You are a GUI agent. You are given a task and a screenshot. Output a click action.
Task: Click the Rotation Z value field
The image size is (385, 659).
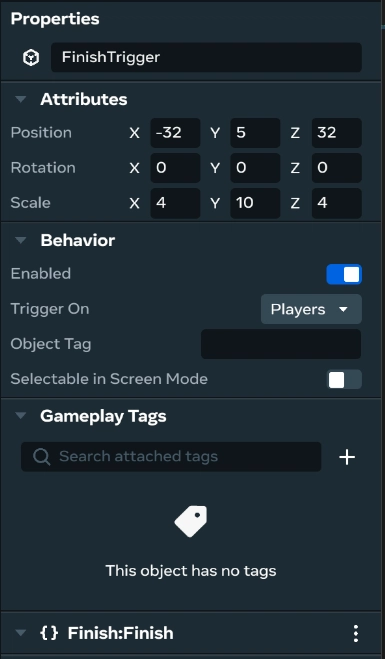tap(337, 168)
